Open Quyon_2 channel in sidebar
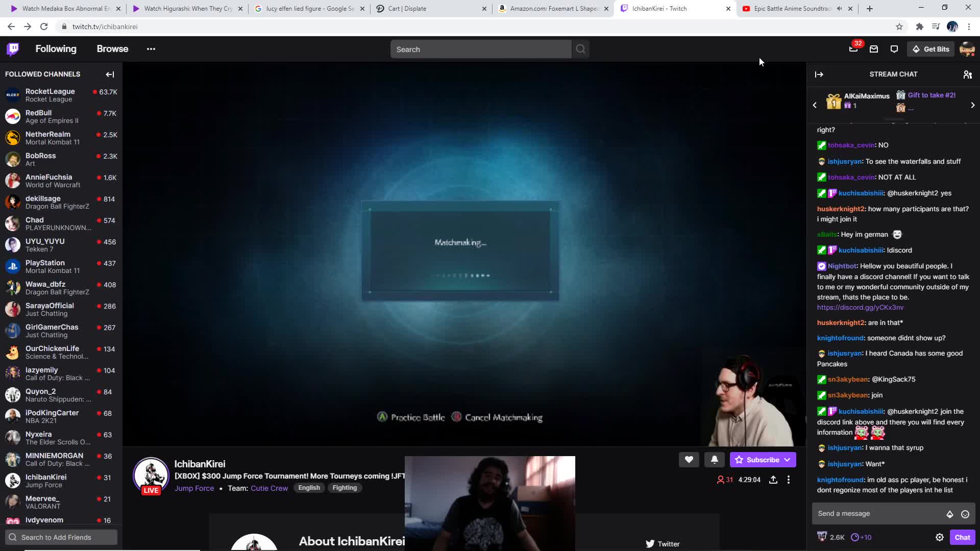980x551 pixels. pyautogui.click(x=61, y=395)
